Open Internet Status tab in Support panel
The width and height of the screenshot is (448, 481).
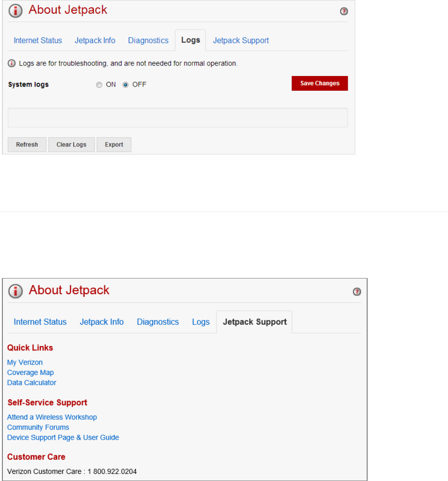tap(40, 322)
